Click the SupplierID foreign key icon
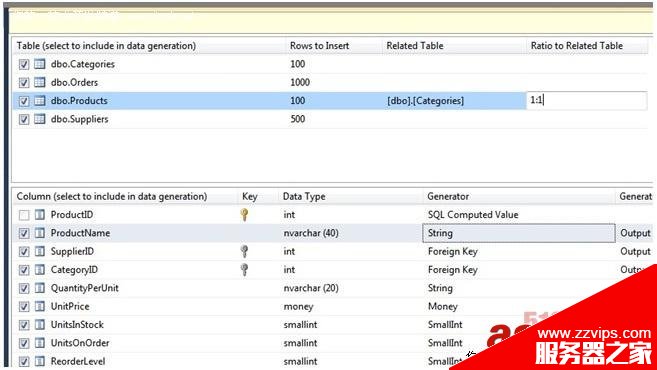The width and height of the screenshot is (657, 370). [244, 252]
